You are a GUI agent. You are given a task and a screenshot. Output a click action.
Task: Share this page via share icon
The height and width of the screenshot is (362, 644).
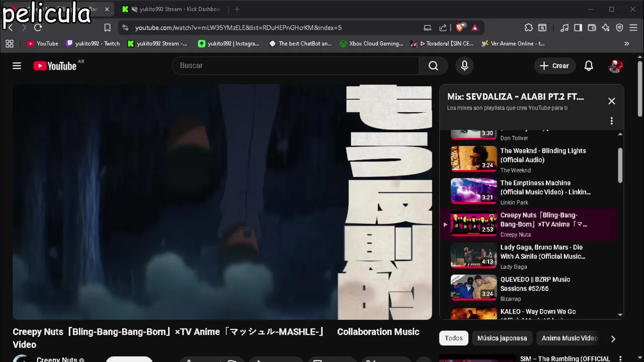tap(443, 28)
